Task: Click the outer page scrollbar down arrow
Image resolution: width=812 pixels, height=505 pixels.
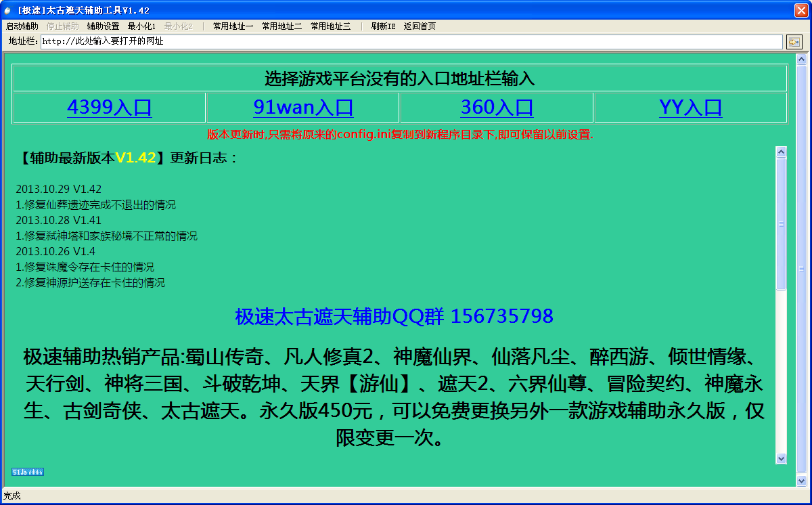Action: [x=802, y=480]
